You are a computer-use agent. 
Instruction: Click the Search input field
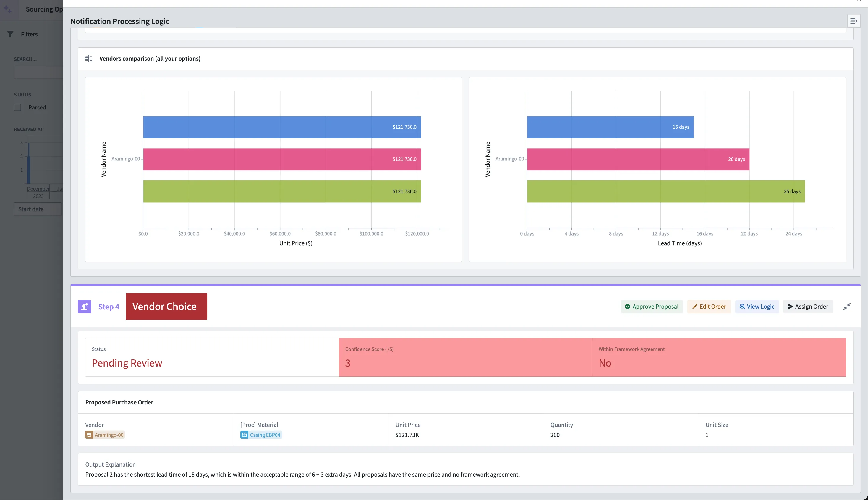pyautogui.click(x=38, y=72)
